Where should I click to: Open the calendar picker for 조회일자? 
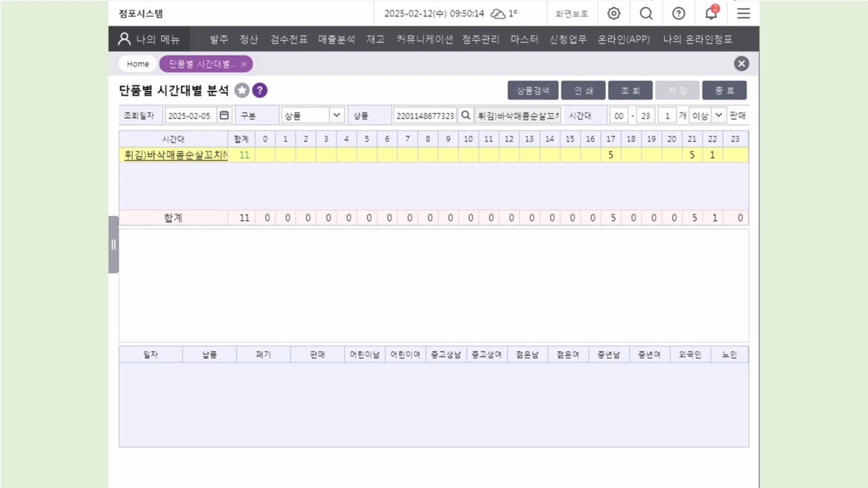224,115
